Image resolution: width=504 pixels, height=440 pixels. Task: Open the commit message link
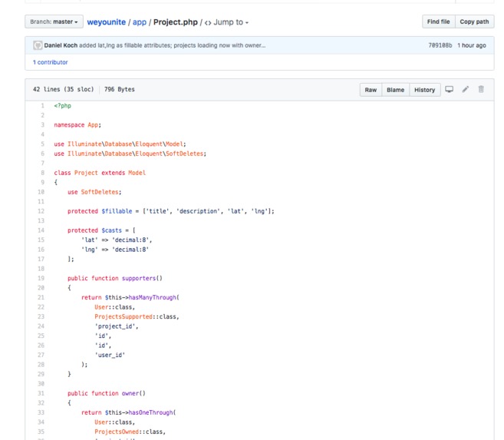pyautogui.click(x=173, y=45)
